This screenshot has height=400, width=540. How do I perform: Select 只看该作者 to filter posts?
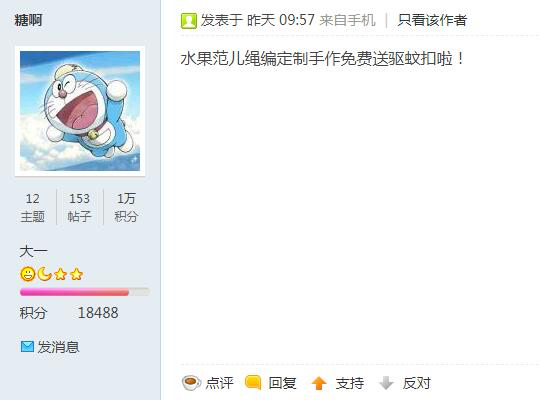432,20
